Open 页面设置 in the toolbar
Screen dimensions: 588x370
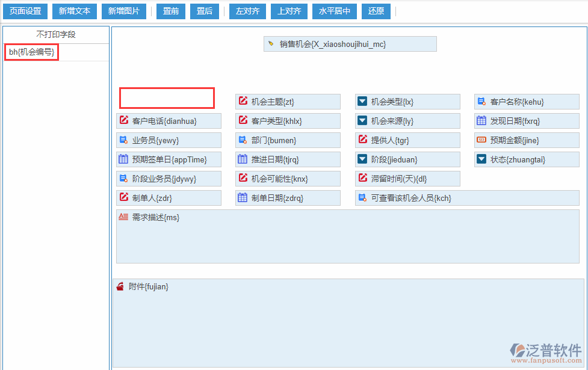pos(25,11)
